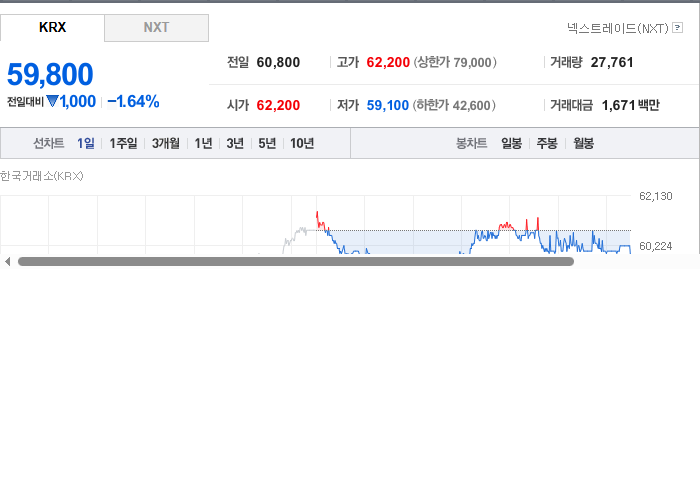
Task: Click the 거래량 volume value 27,761
Action: click(612, 62)
